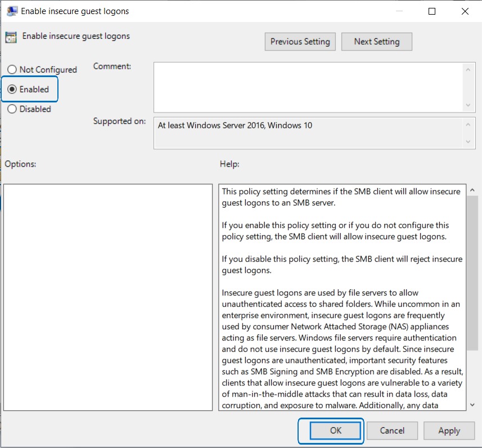Image resolution: width=482 pixels, height=448 pixels.
Task: Click the policy setting icon beside the heading
Action: click(11, 37)
